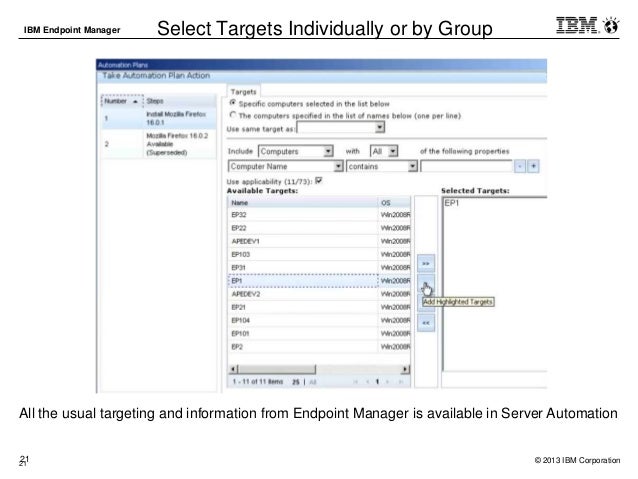Select EP101 in Available Targets
The height and width of the screenshot is (479, 638).
(x=319, y=334)
